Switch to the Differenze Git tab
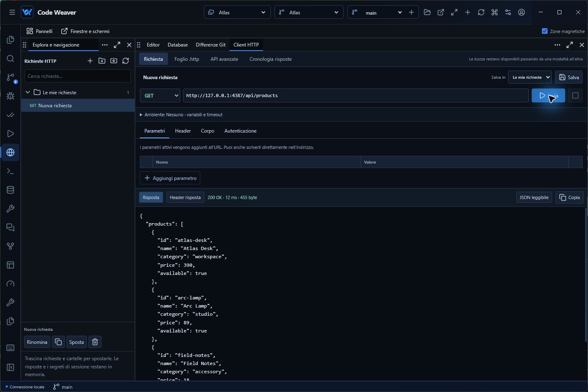Image resolution: width=588 pixels, height=392 pixels. [x=210, y=45]
